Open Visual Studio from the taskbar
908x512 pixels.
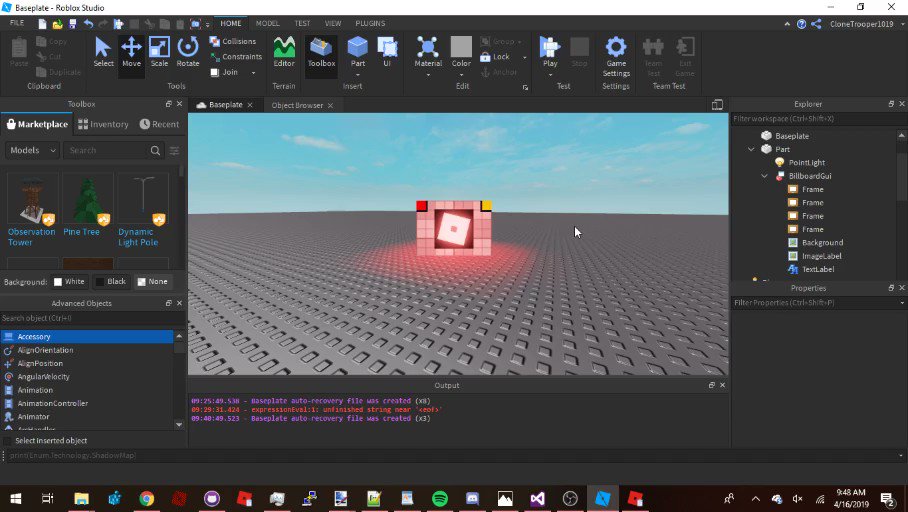click(537, 499)
